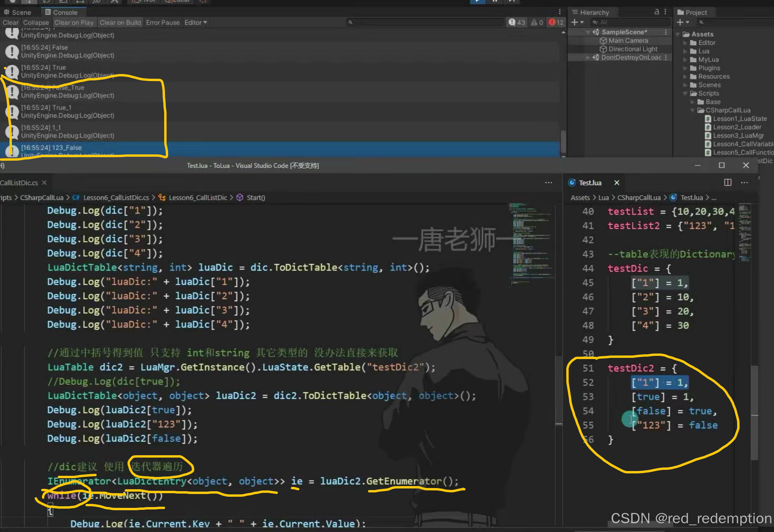Select Lesson1_LuaState script icon
The width and height of the screenshot is (774, 532).
[708, 119]
